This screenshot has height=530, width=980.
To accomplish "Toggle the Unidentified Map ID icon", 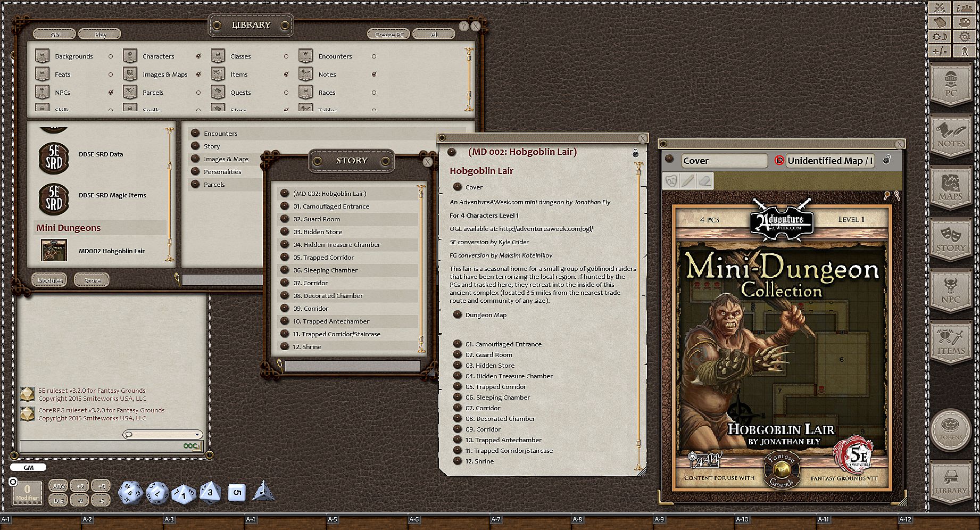I will tap(779, 161).
